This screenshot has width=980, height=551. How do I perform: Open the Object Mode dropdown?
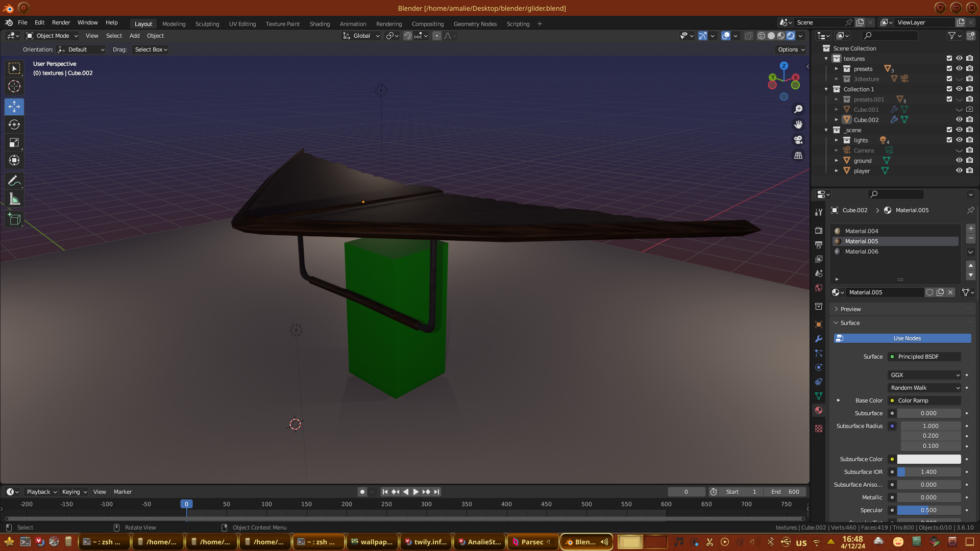52,36
